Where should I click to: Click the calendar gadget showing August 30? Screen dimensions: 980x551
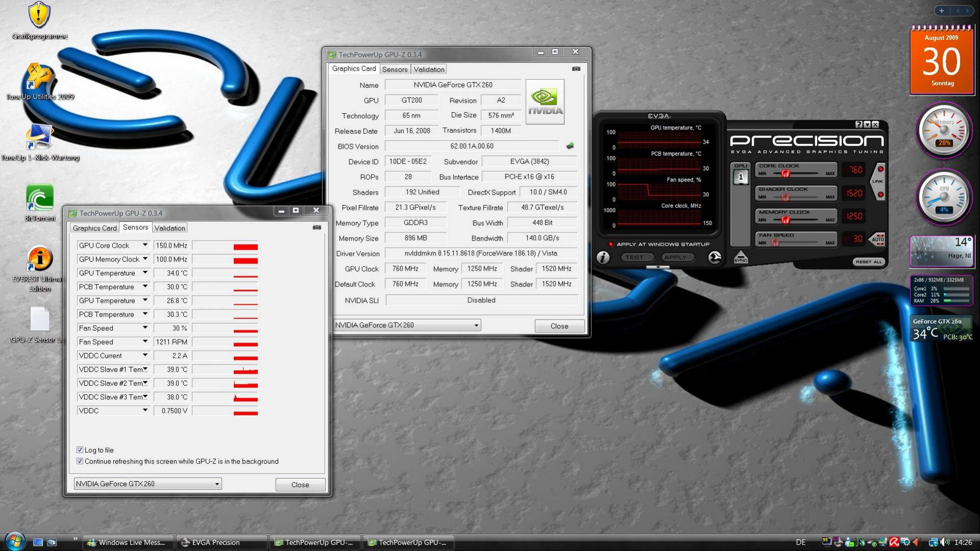942,60
